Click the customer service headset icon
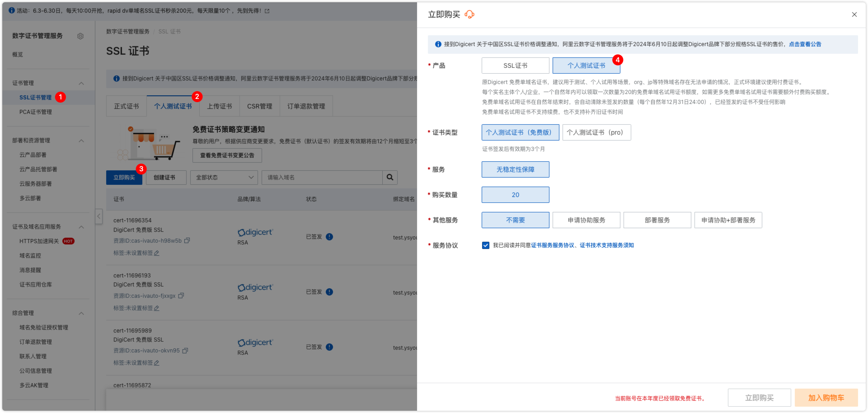Viewport: 868px width, 413px height. click(469, 14)
